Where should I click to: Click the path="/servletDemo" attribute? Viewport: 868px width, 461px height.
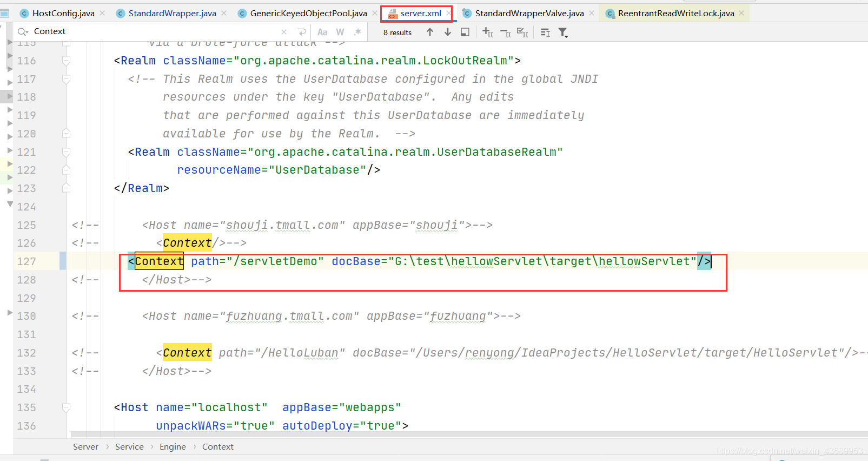(x=257, y=261)
